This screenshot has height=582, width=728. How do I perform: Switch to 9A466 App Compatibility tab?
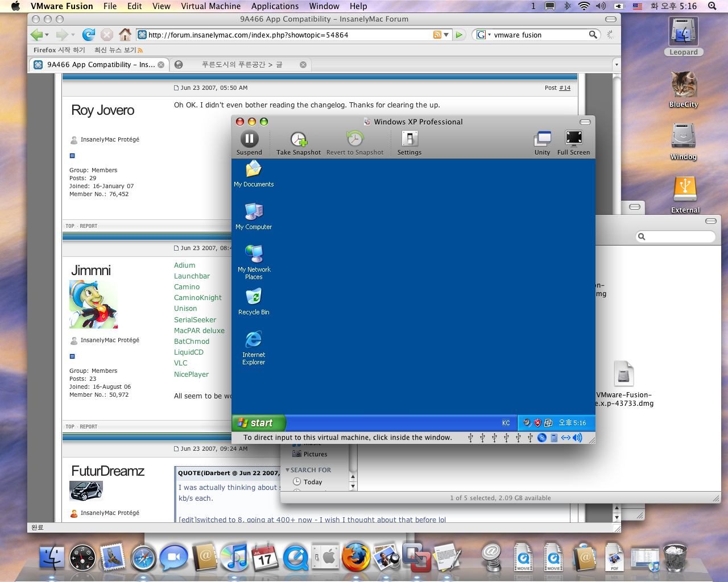coord(99,65)
